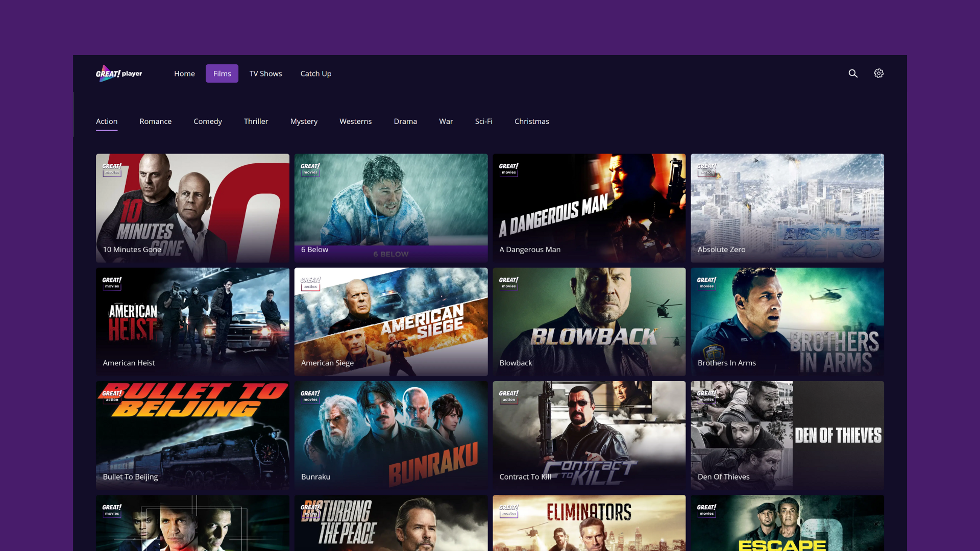Select Brothers In Arms tile
The height and width of the screenshot is (551, 980).
click(x=788, y=322)
